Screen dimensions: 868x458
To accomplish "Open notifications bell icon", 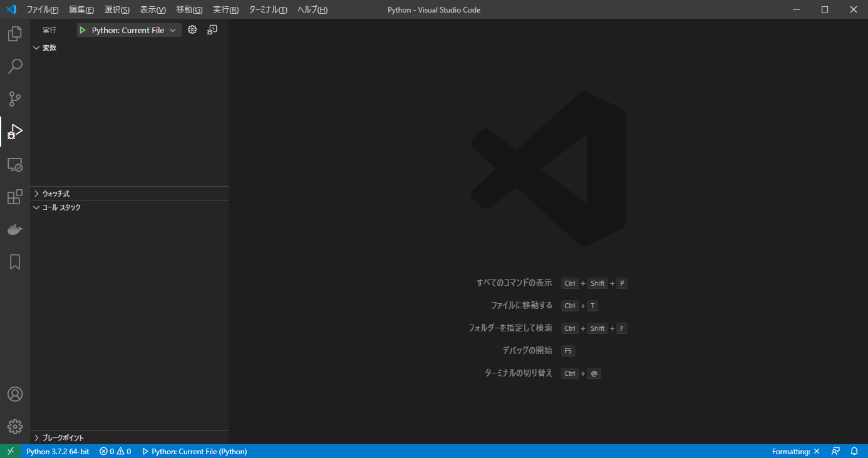I will [x=854, y=451].
